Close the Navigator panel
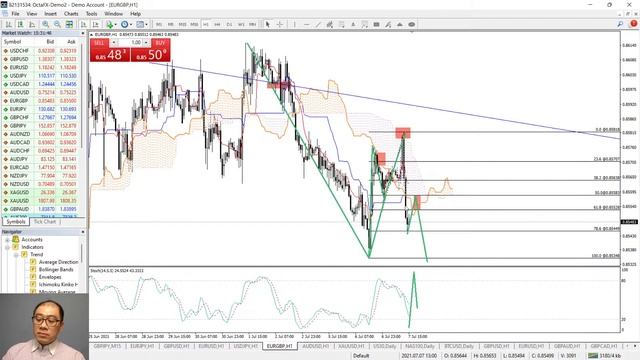The height and width of the screenshot is (360, 640). [83, 232]
